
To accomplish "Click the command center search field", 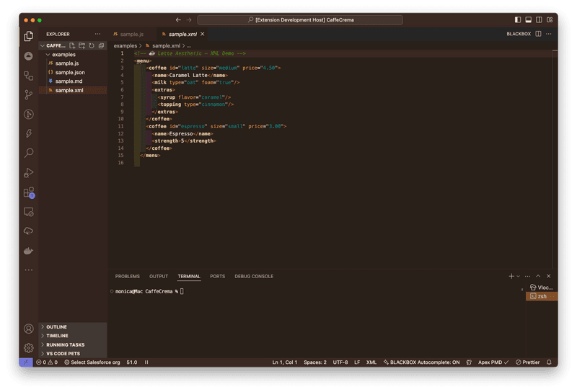I will 300,20.
